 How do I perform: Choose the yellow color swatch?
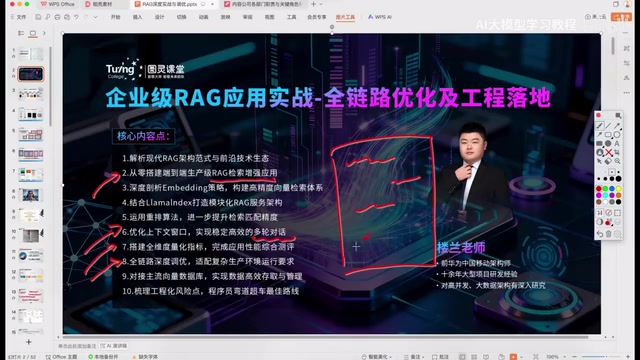pyautogui.click(x=618, y=188)
